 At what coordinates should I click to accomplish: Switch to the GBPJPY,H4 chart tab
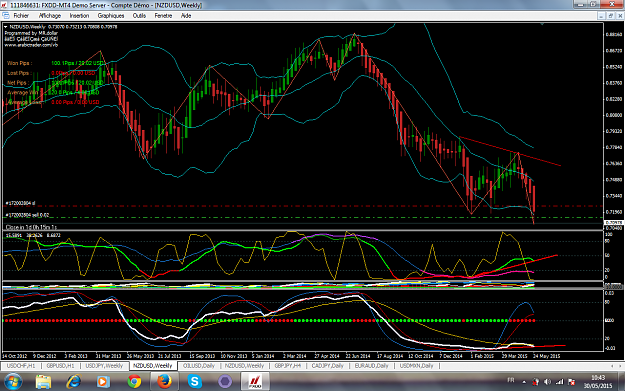[x=287, y=365]
